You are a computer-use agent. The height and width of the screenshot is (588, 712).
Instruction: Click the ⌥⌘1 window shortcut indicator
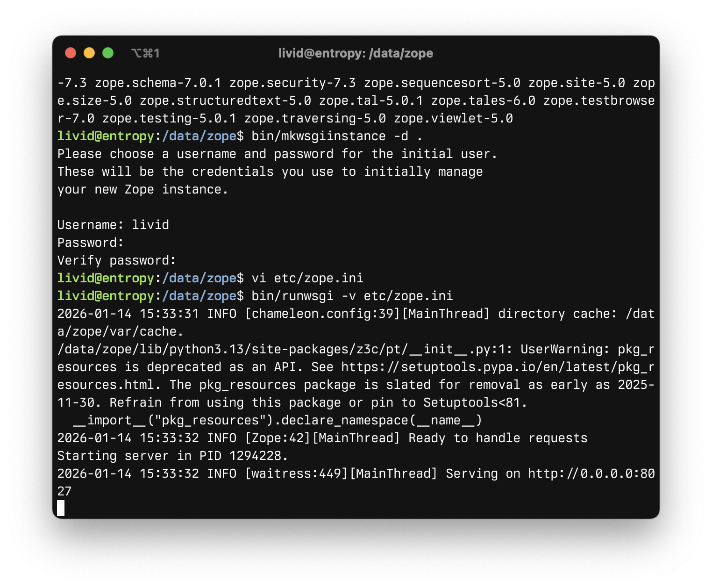pyautogui.click(x=145, y=53)
